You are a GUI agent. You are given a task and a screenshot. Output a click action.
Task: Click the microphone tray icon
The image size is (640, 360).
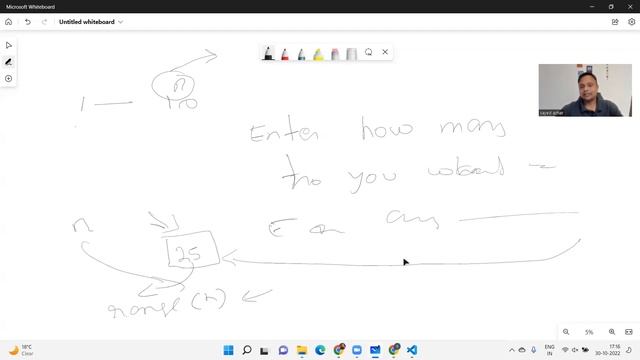tap(533, 350)
